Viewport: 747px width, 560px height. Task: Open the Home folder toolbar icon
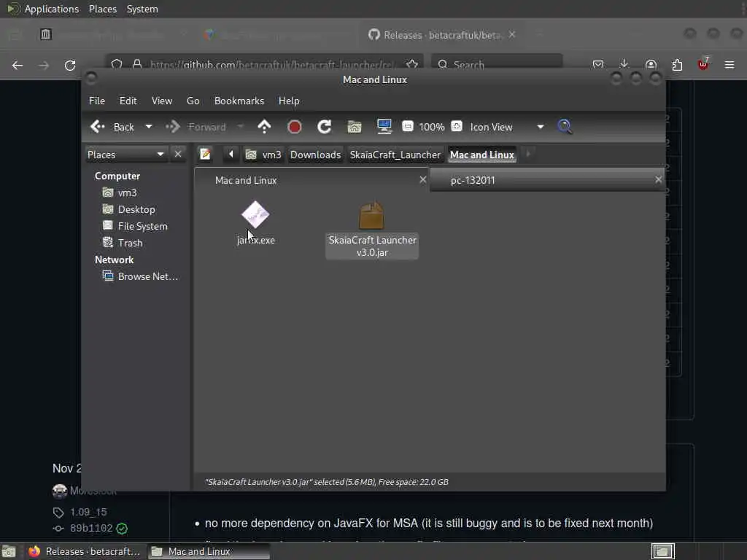tap(355, 127)
